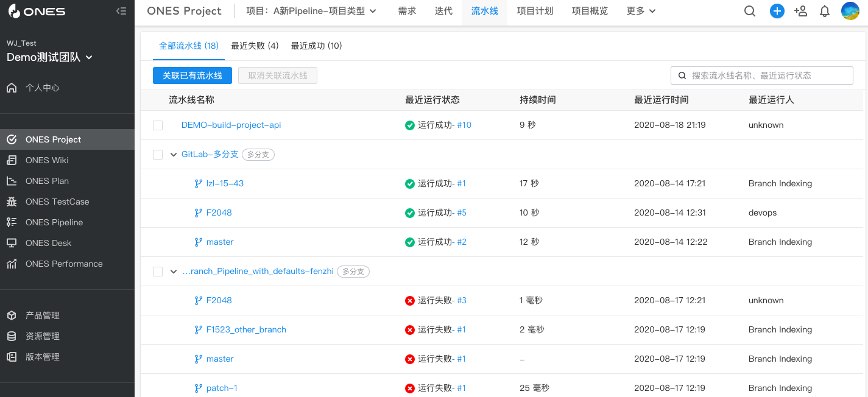This screenshot has height=397, width=868.
Task: Collapse the sidebar with the toggle icon
Action: (x=121, y=11)
